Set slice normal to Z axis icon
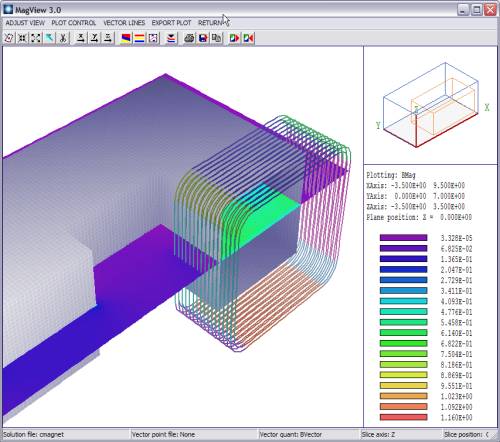Viewport: 500px width, 442px height. [x=108, y=38]
